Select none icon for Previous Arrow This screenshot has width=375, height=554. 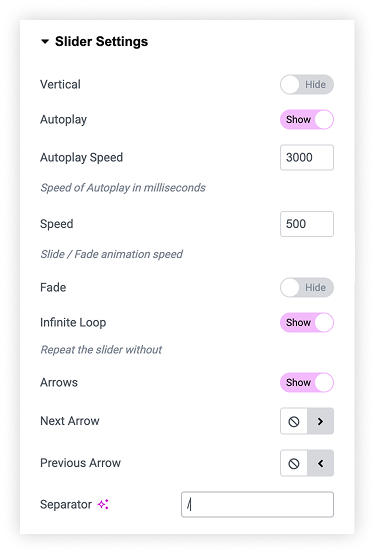[x=294, y=463]
